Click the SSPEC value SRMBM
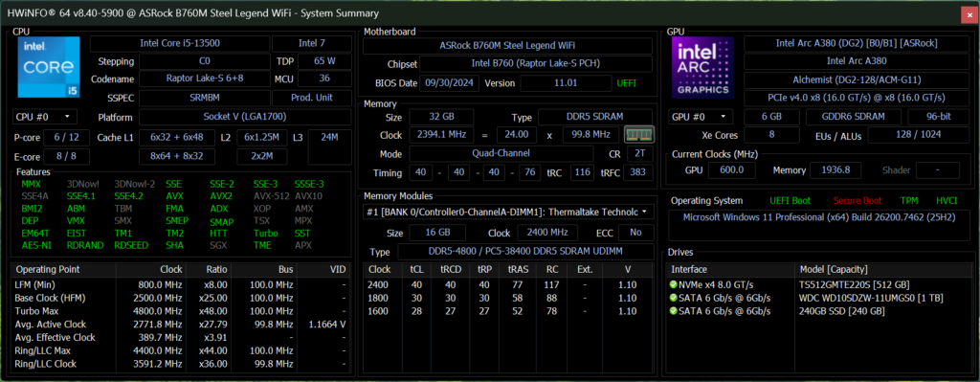Screen dimensions: 980x382 pyautogui.click(x=205, y=99)
